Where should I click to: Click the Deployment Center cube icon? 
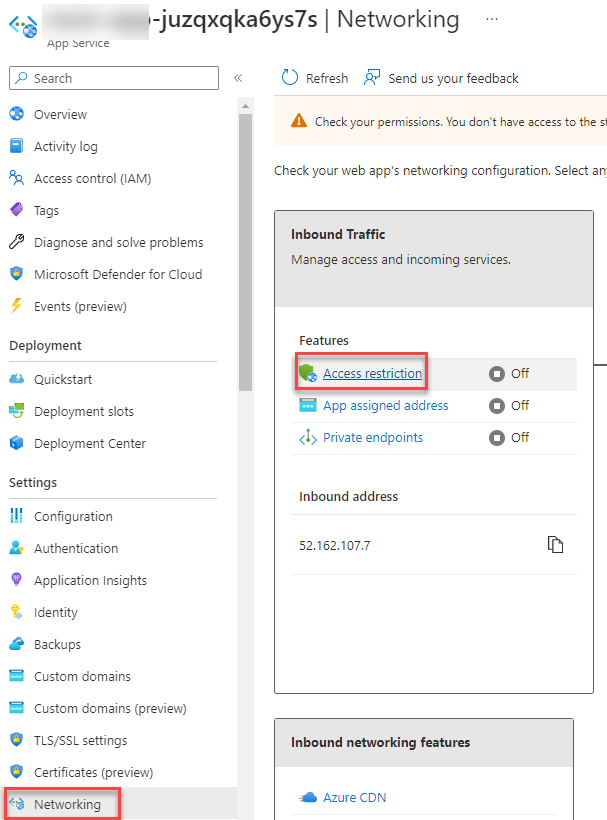point(17,443)
